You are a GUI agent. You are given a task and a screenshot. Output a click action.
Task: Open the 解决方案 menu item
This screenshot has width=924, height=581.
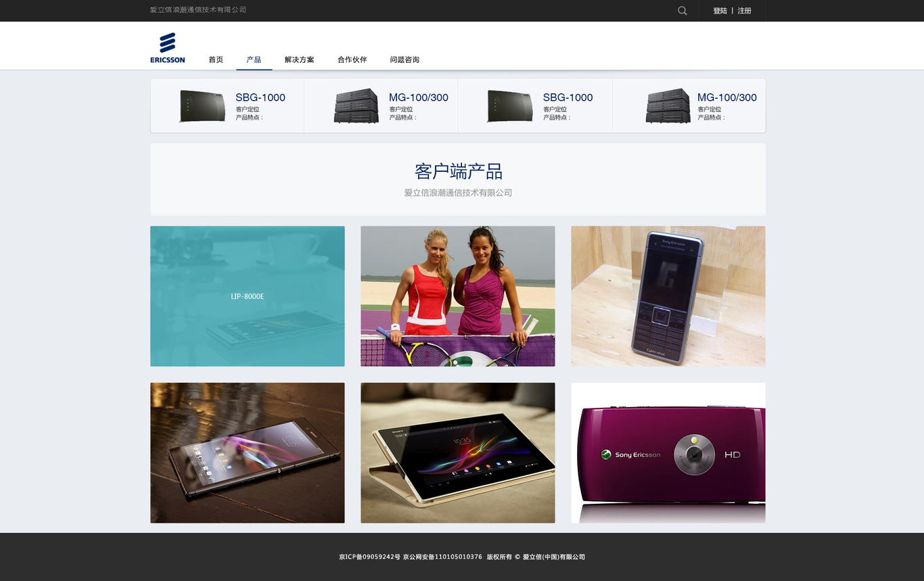299,60
